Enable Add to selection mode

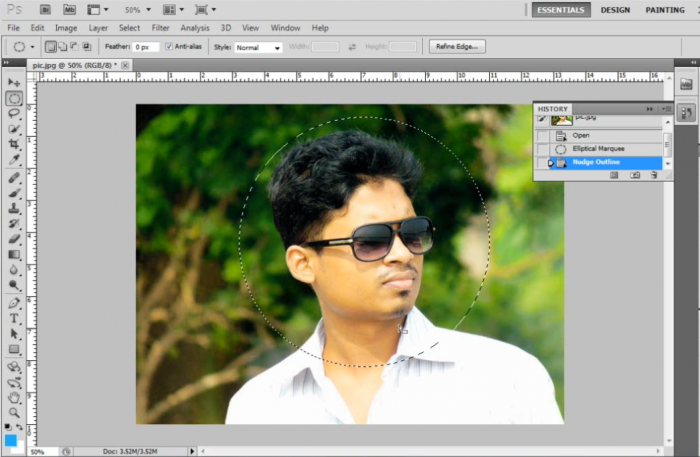63,46
